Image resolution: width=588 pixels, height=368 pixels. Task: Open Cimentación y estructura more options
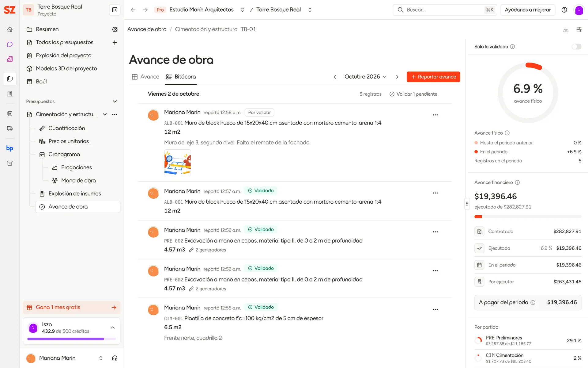115,114
